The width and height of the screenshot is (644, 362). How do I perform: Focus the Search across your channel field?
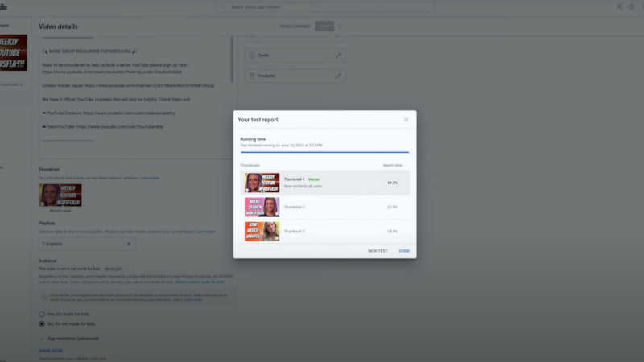[325, 7]
